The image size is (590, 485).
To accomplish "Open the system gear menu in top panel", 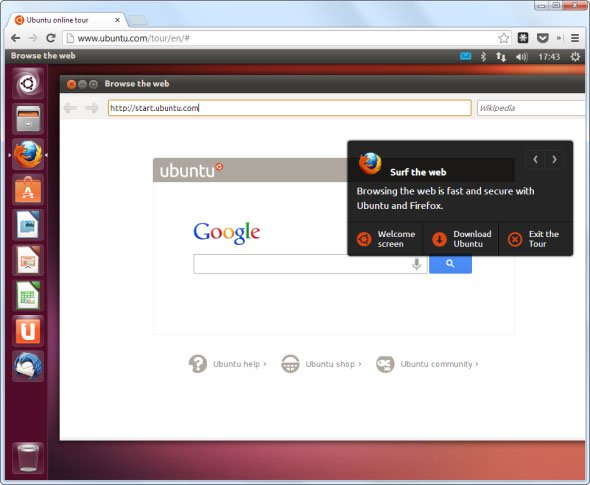I will click(x=575, y=57).
